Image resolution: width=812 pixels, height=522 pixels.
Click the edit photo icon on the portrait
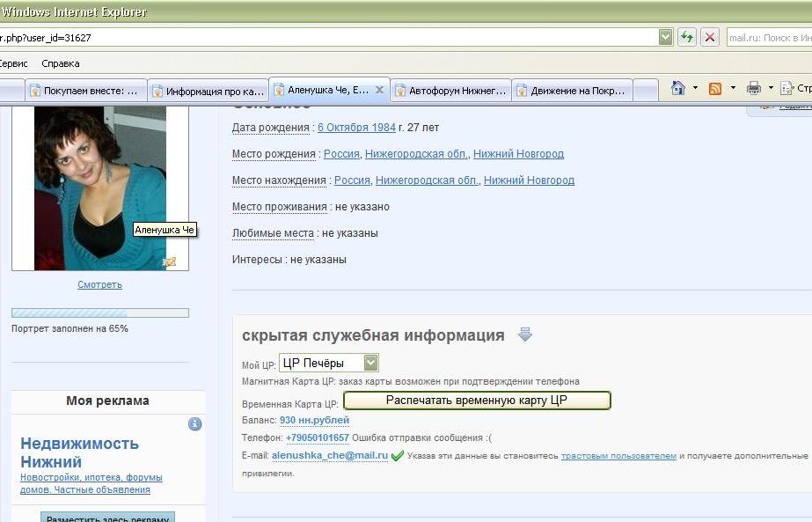(x=169, y=261)
